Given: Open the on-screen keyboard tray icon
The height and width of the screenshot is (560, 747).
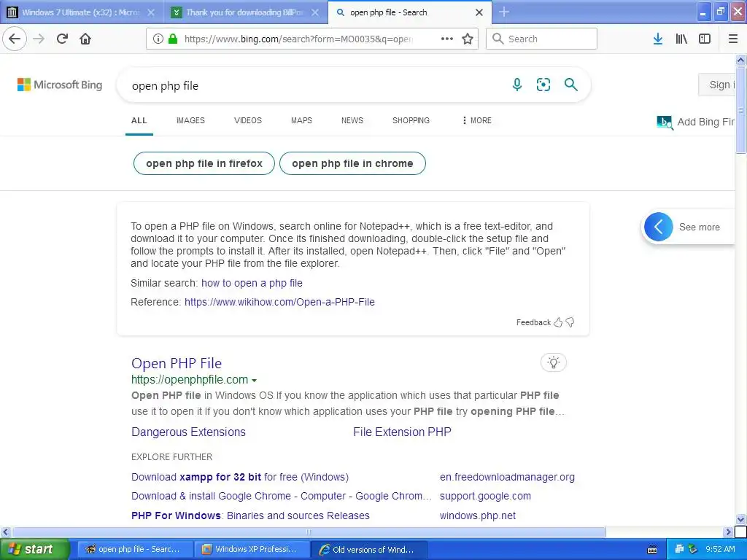Looking at the screenshot, I should [652, 550].
